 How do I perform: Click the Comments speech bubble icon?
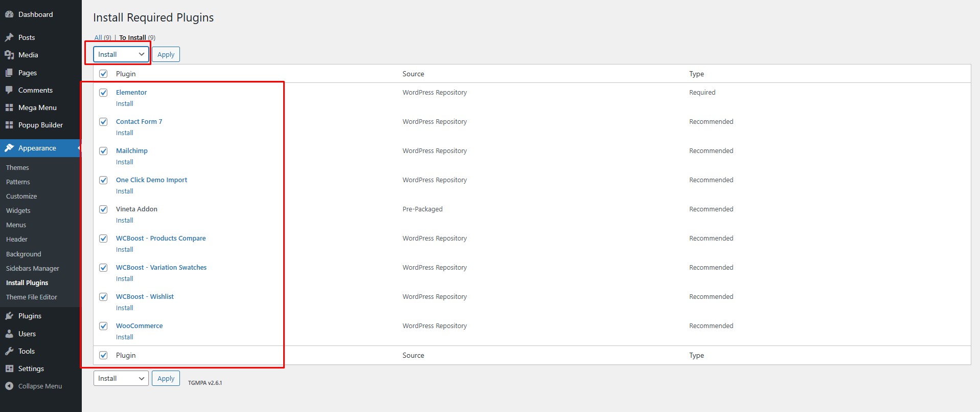[9, 90]
